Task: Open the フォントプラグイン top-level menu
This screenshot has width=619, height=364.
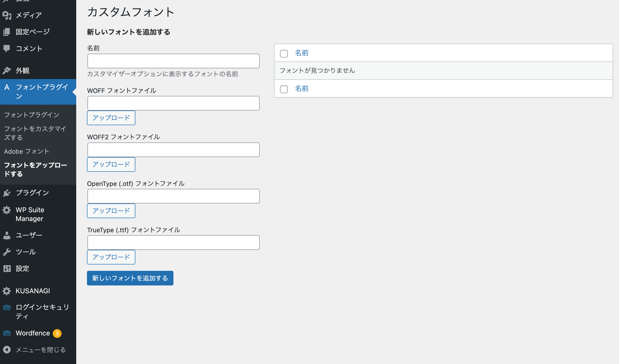Action: point(38,92)
